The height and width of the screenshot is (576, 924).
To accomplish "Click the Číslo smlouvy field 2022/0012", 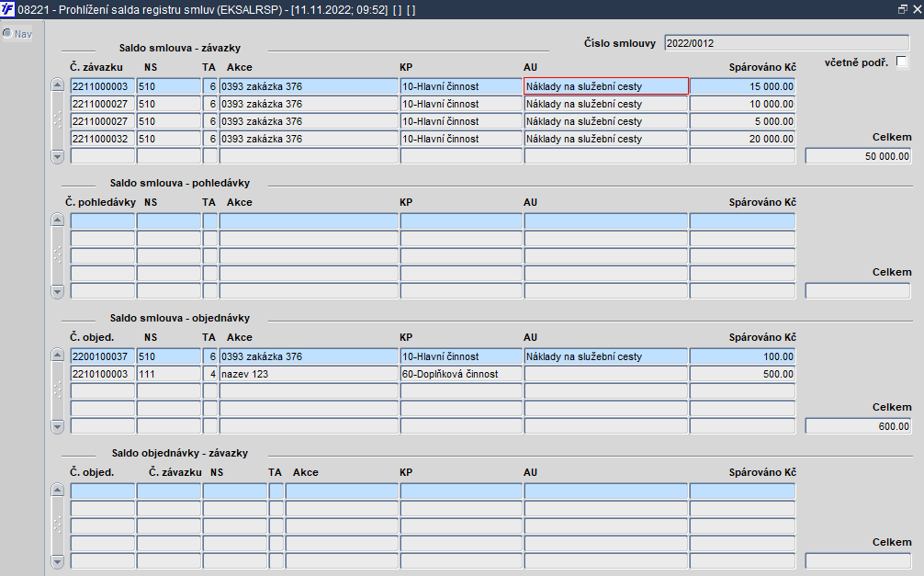I will [787, 43].
